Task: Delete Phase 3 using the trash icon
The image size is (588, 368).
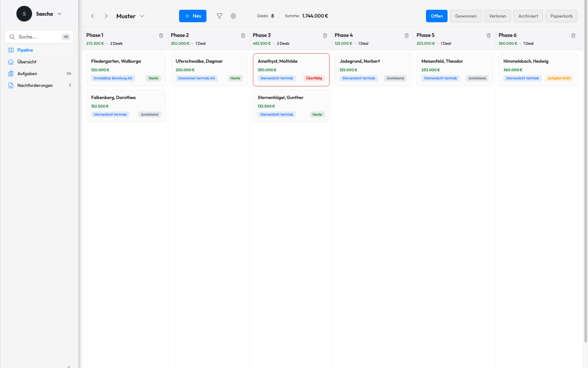Action: coord(325,35)
